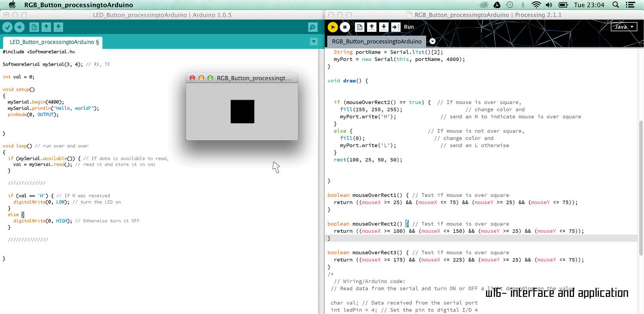This screenshot has width=644, height=314.
Task: Click "myPort.write('L');" line
Action: click(368, 146)
